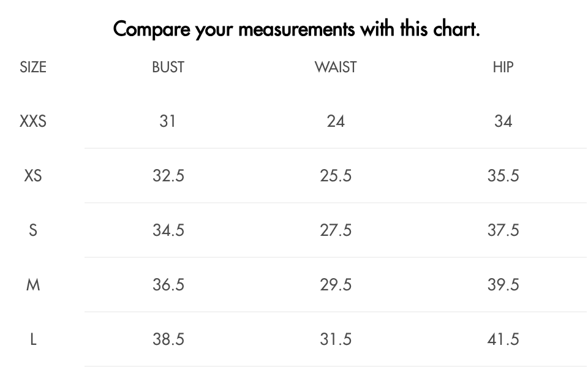Select the M size label

click(x=33, y=285)
